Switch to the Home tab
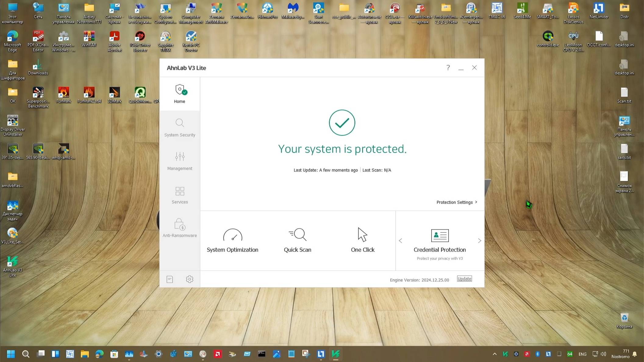Screen dimensions: 644x362 click(x=180, y=94)
